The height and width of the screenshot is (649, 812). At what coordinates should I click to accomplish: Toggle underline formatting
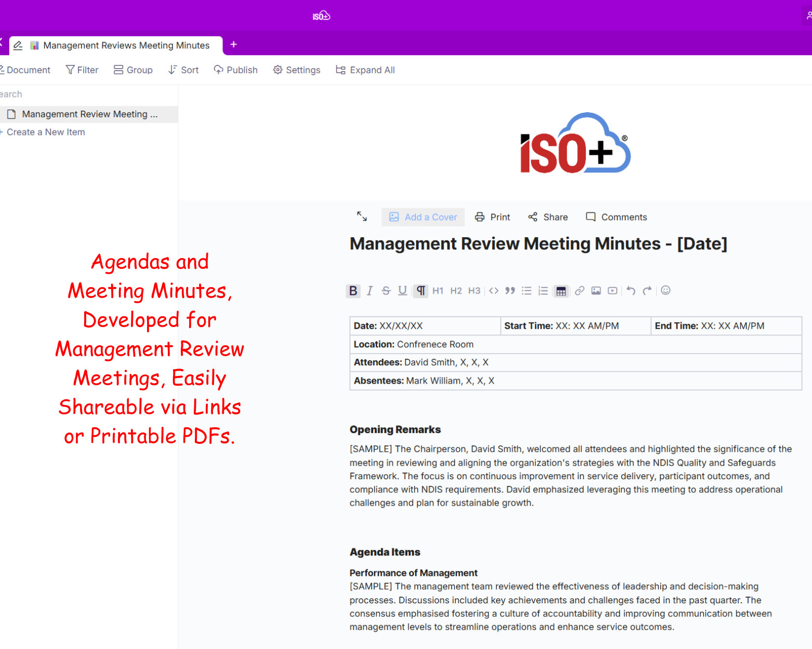[x=403, y=291]
